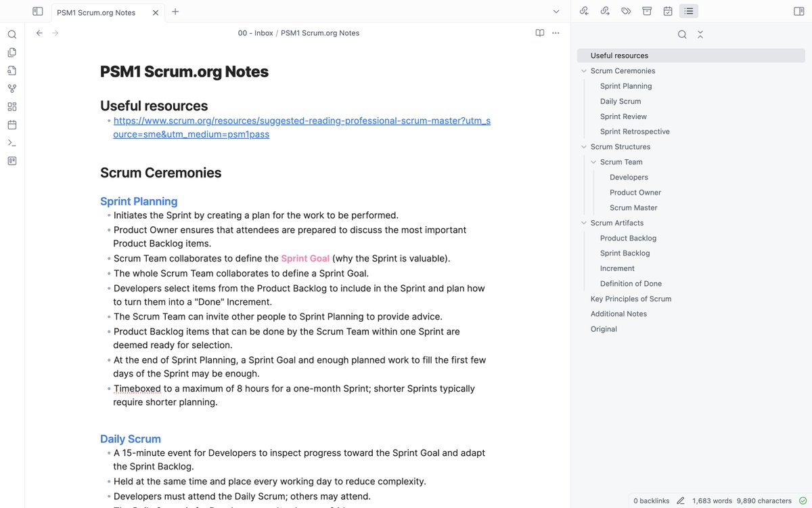Open the tab list dropdown chevron

[556, 12]
